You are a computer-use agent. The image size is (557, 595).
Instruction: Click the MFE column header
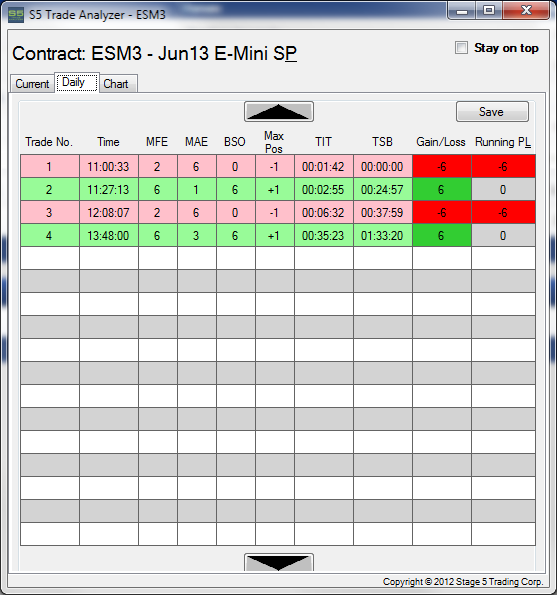click(157, 142)
